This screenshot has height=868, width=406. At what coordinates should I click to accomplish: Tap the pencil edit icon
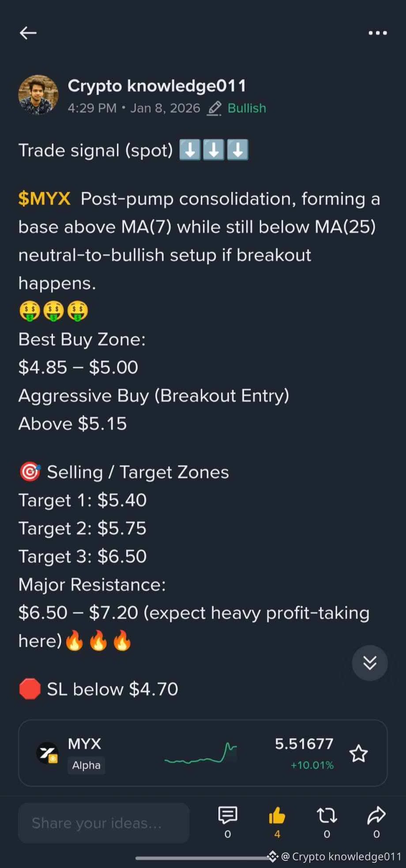point(214,108)
